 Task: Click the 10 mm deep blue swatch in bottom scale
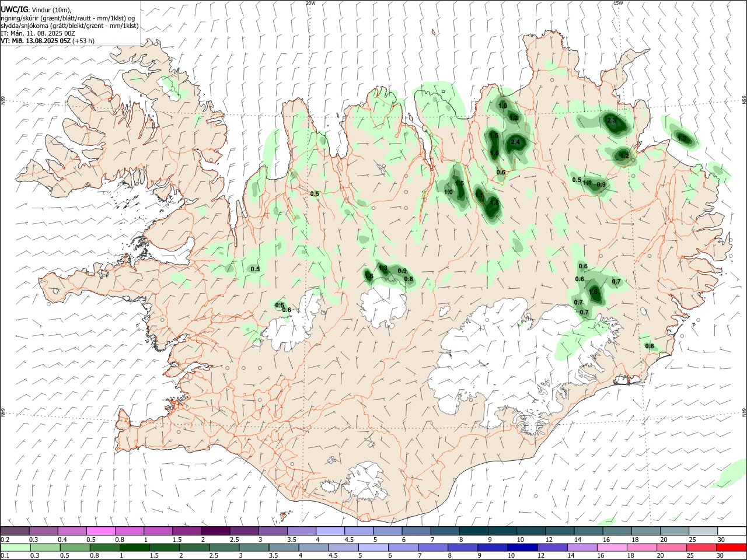pos(522,547)
